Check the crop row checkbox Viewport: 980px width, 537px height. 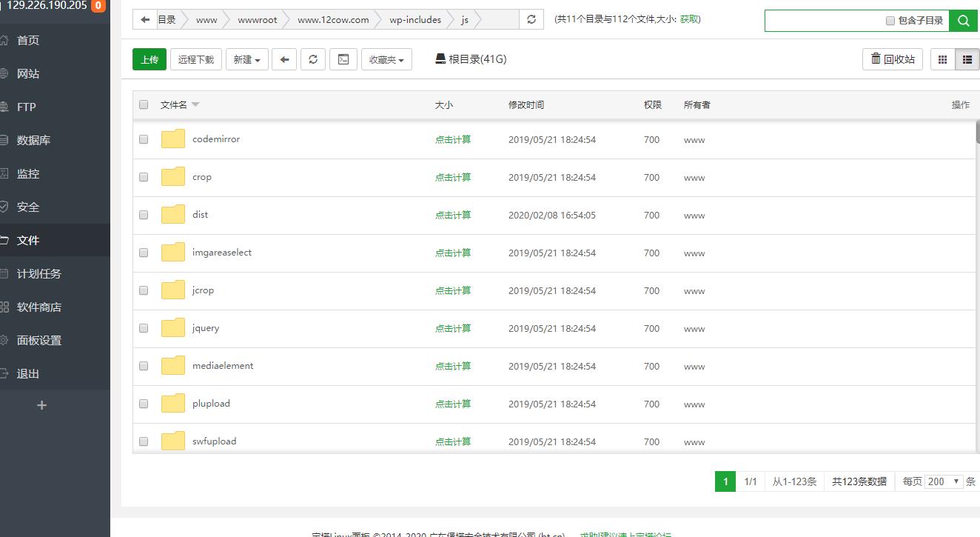[x=144, y=177]
